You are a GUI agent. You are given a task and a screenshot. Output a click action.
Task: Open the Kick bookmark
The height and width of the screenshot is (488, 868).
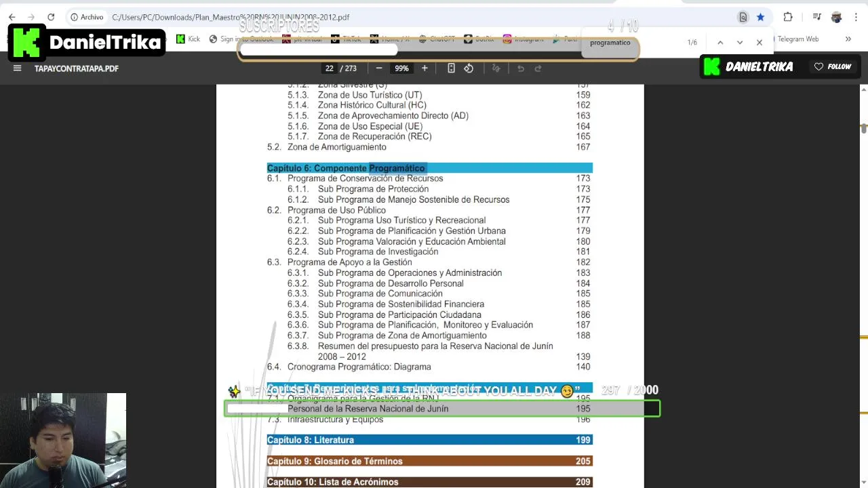click(x=188, y=39)
